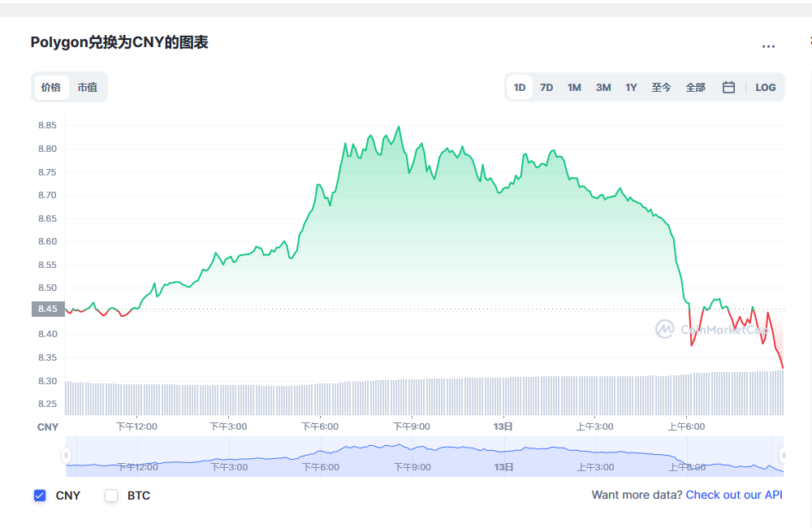Viewport: 812px width, 528px height.
Task: Click the 上午6:00 x-axis label
Action: [x=686, y=426]
